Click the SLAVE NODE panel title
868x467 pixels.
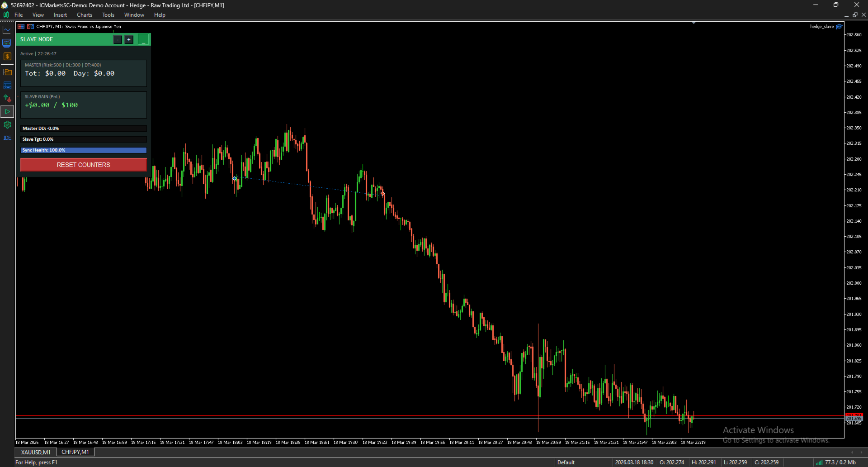pos(37,39)
